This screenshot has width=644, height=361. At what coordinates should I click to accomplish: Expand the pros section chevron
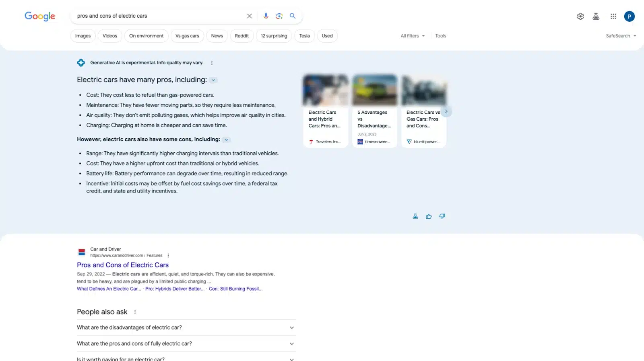213,80
